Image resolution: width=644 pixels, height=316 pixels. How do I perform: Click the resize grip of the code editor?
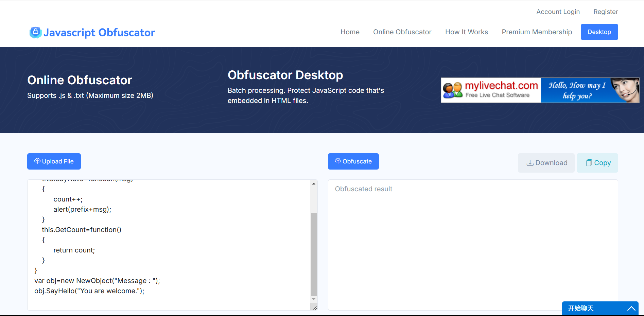coord(314,308)
